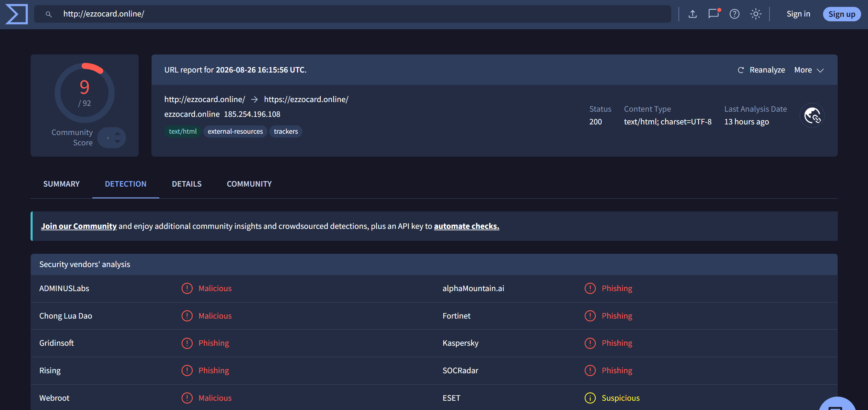Click the Sign in link
868x410 pixels.
[798, 14]
